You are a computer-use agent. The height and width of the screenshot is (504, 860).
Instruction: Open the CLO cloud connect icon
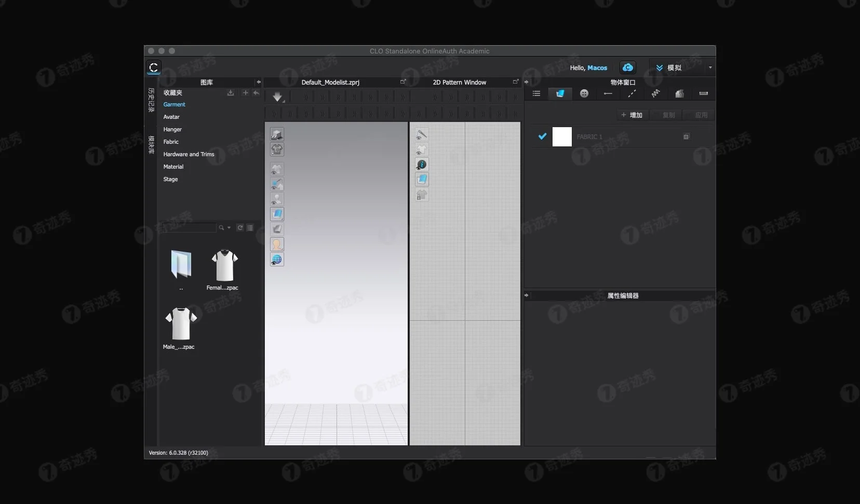627,67
